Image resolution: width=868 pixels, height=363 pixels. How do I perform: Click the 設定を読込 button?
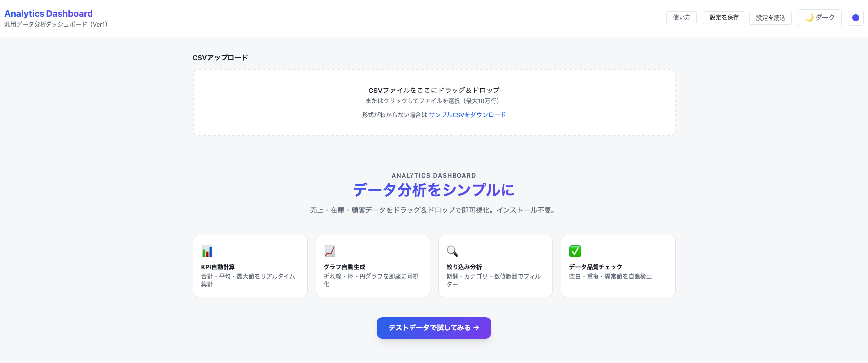[x=771, y=18]
